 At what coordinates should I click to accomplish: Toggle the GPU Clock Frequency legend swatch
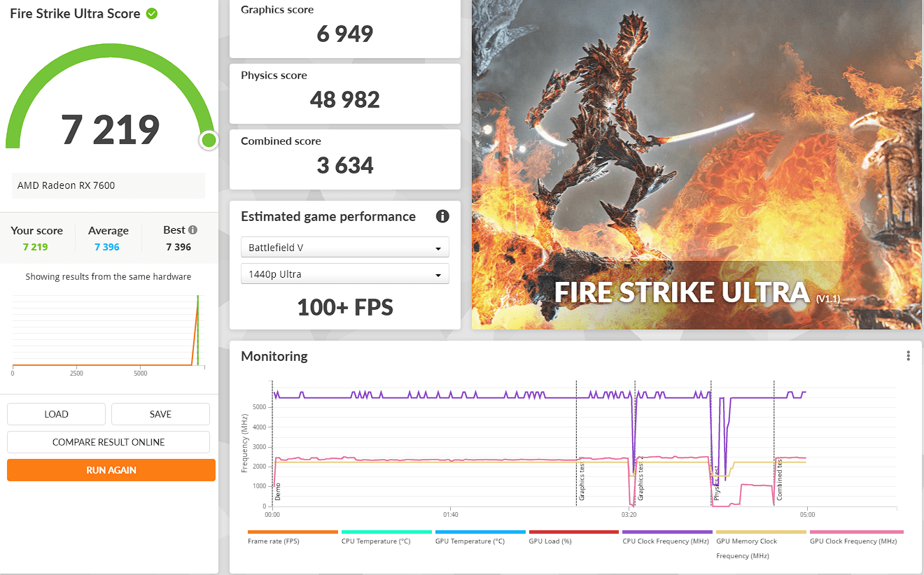pos(856,532)
